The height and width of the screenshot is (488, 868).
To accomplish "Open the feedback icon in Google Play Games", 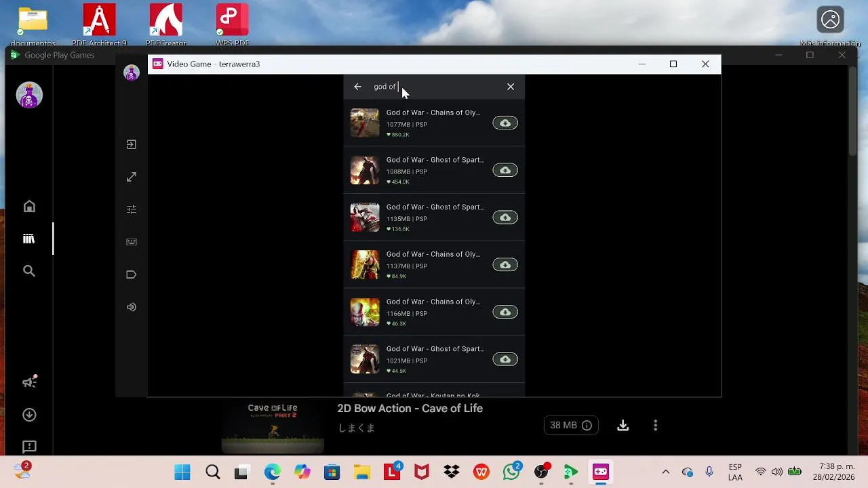I will click(x=29, y=447).
